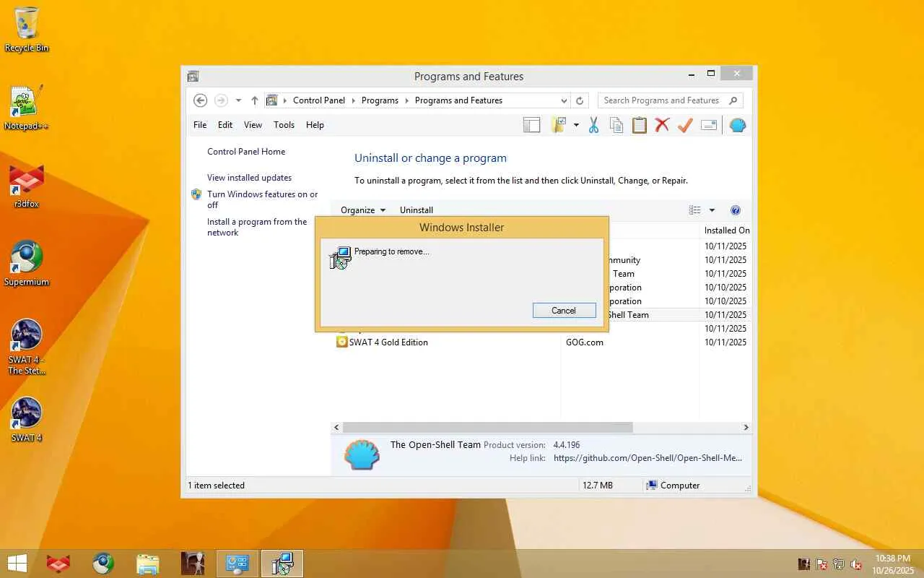Screen dimensions: 924x578
Task: Select the SWAT 4 - The Stetchkov desktop icon
Action: (x=27, y=348)
